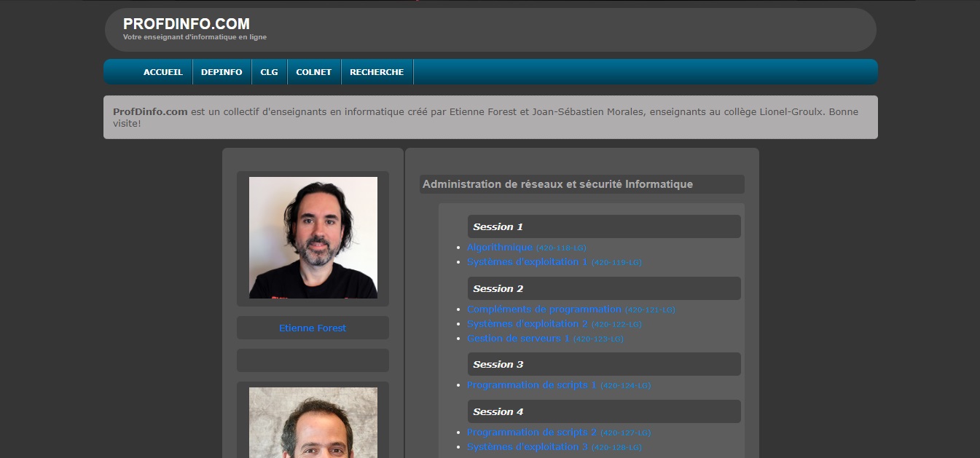Click the Session 3 header
980x458 pixels.
pos(604,364)
